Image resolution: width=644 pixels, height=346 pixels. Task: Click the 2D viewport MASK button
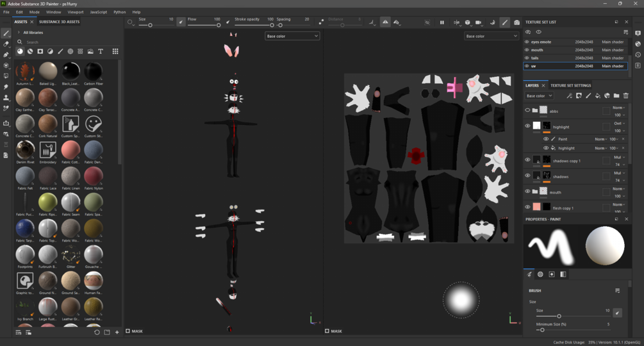coord(333,331)
